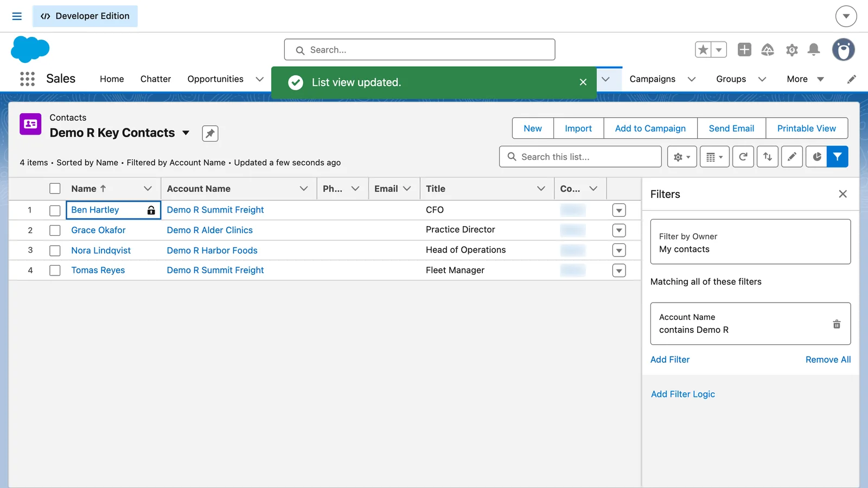Open the Setup gear in header

pyautogui.click(x=792, y=50)
